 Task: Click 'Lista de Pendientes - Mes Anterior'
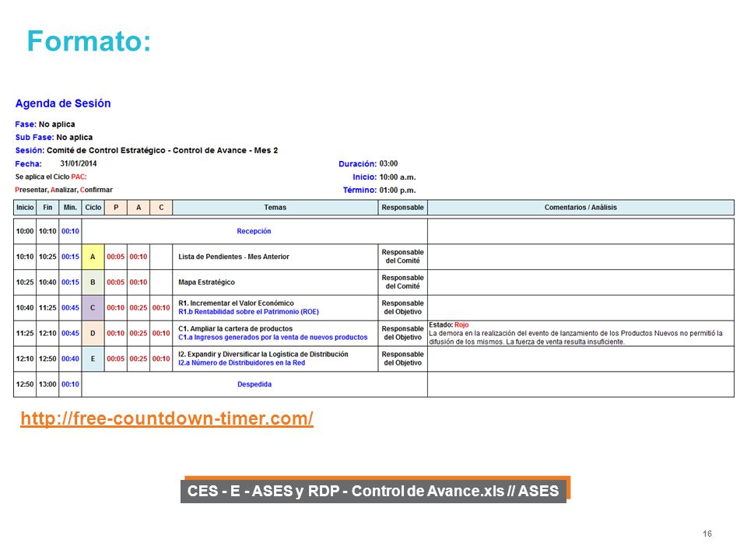pos(233,257)
